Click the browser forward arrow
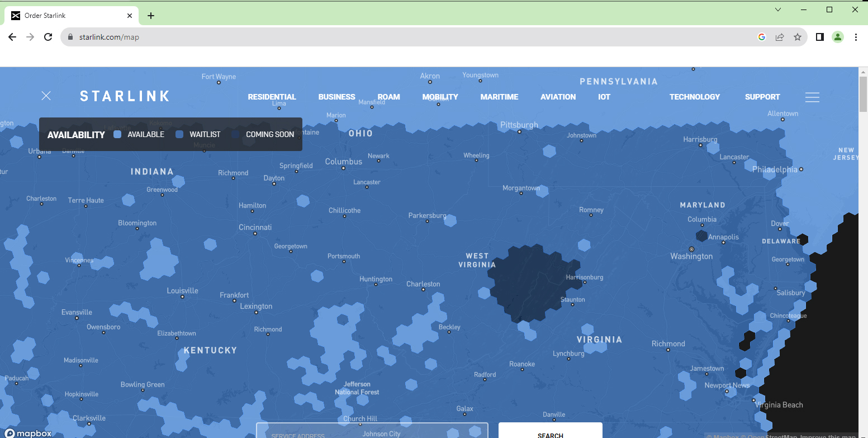 30,37
